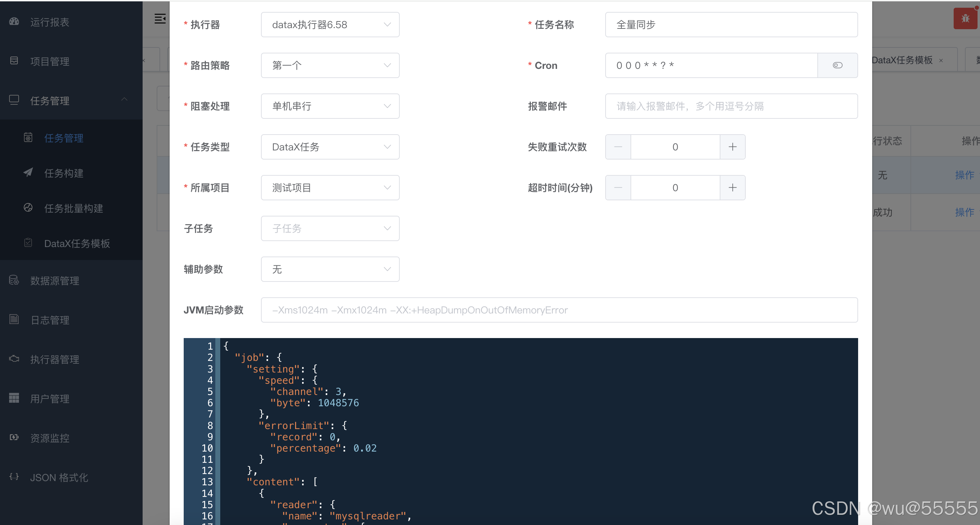Switch to the DataX任务模板 tab
The image size is (980, 525).
tap(902, 60)
